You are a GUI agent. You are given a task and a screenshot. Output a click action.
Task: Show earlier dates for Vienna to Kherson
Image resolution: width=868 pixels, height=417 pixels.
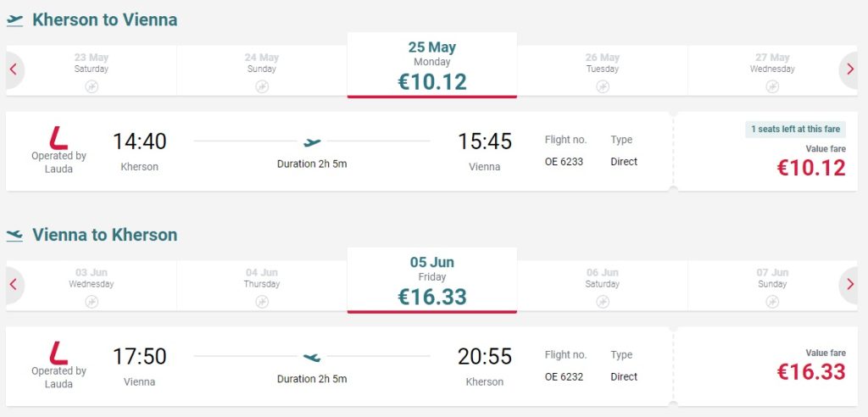(14, 285)
